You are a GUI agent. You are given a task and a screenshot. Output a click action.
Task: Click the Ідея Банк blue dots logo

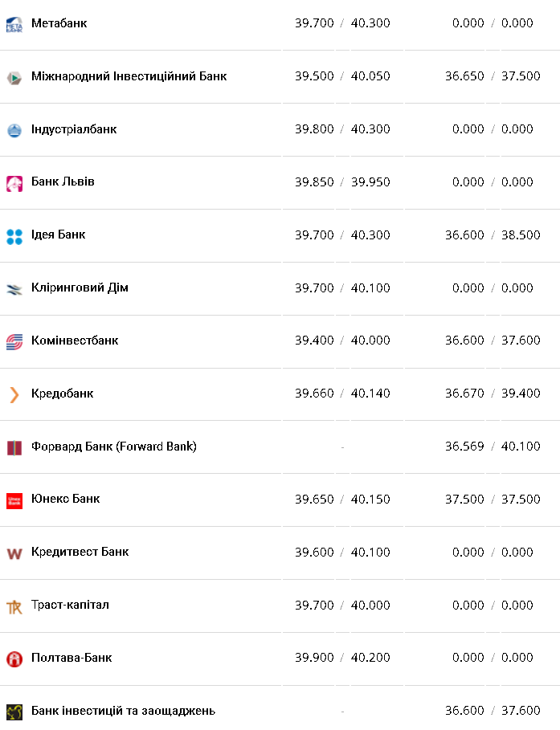tap(14, 236)
